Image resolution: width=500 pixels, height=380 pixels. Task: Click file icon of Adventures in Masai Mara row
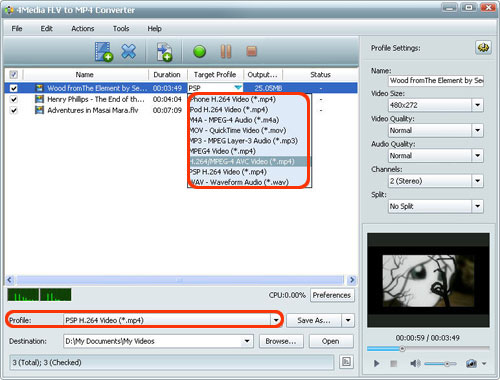(39, 110)
